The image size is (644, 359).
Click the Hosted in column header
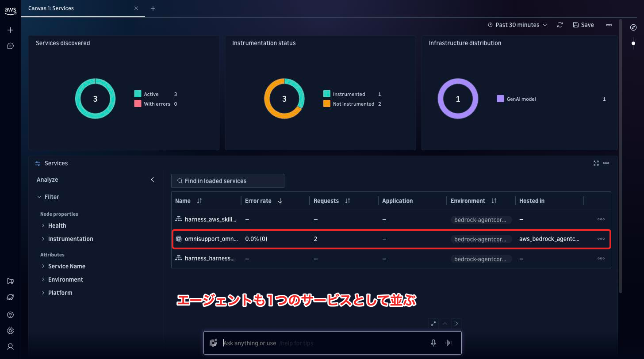pyautogui.click(x=532, y=201)
